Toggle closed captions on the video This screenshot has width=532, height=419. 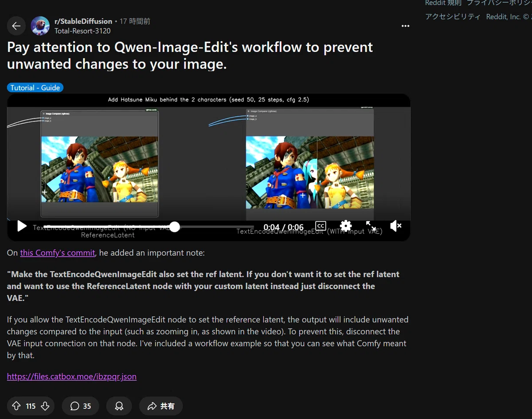321,226
